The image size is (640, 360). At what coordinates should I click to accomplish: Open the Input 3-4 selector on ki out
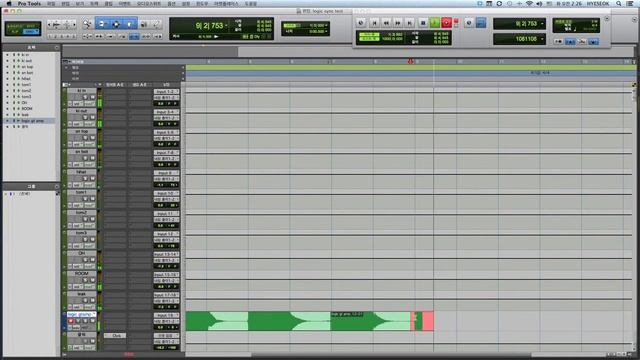(x=166, y=112)
